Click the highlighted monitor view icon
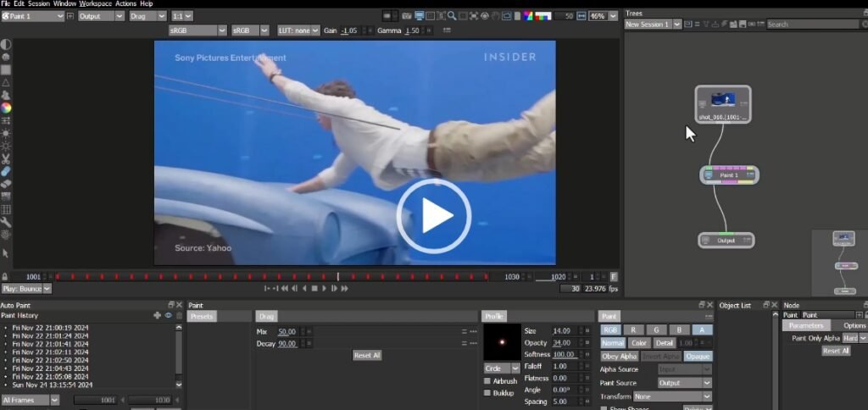868x410 pixels. pyautogui.click(x=419, y=16)
